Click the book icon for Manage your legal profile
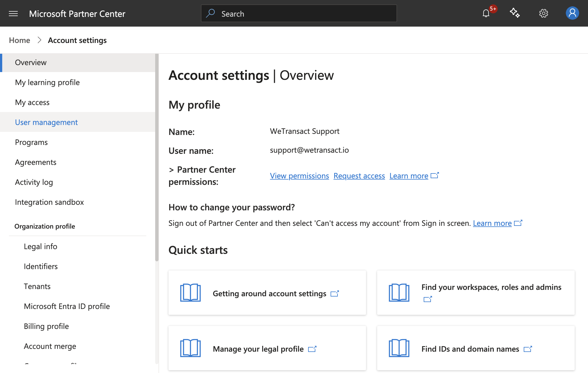 [x=190, y=348]
